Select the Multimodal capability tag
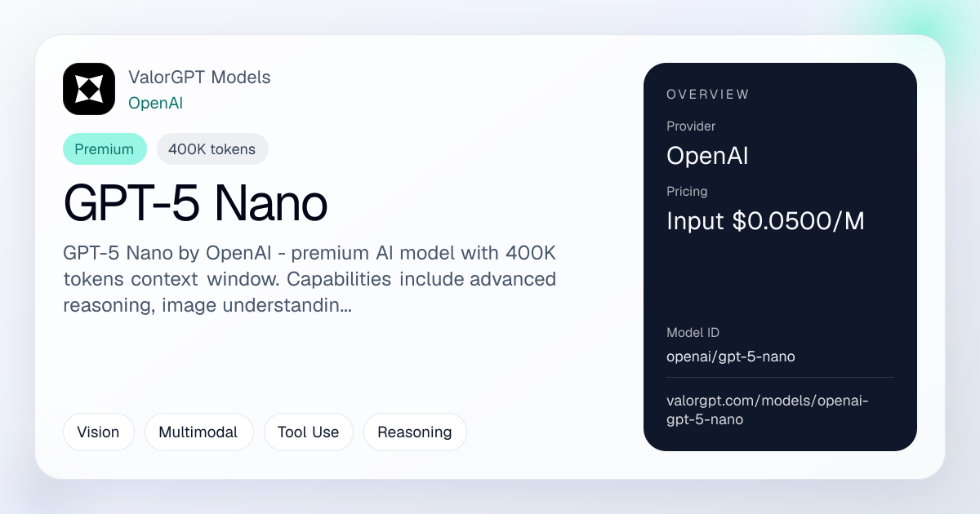Viewport: 980px width, 514px height. point(198,432)
